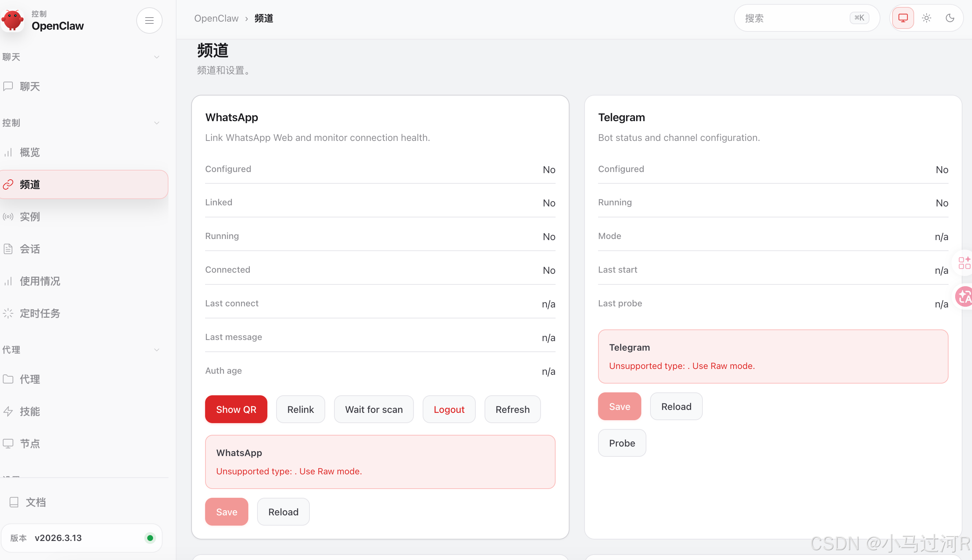Click the 搜索 search input field
Image resolution: width=972 pixels, height=560 pixels.
[793, 18]
